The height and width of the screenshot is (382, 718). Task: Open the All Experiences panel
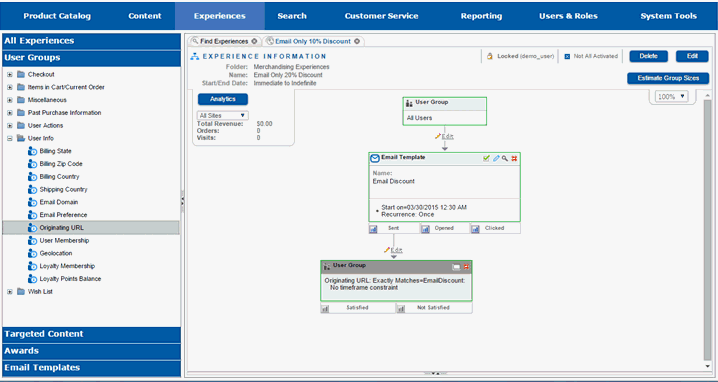tap(92, 41)
